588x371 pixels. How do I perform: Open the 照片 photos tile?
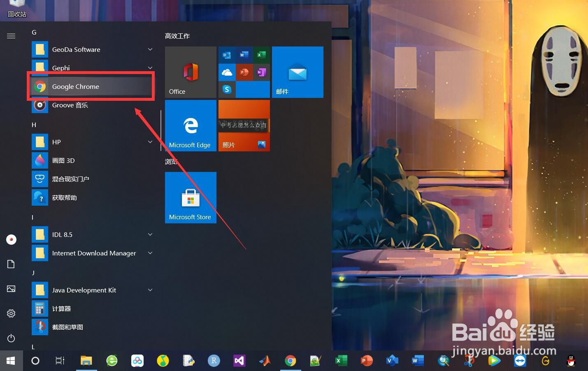[x=244, y=125]
